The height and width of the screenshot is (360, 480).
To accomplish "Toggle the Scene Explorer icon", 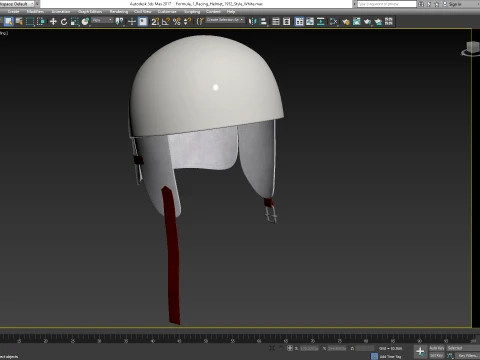I will pos(276,22).
